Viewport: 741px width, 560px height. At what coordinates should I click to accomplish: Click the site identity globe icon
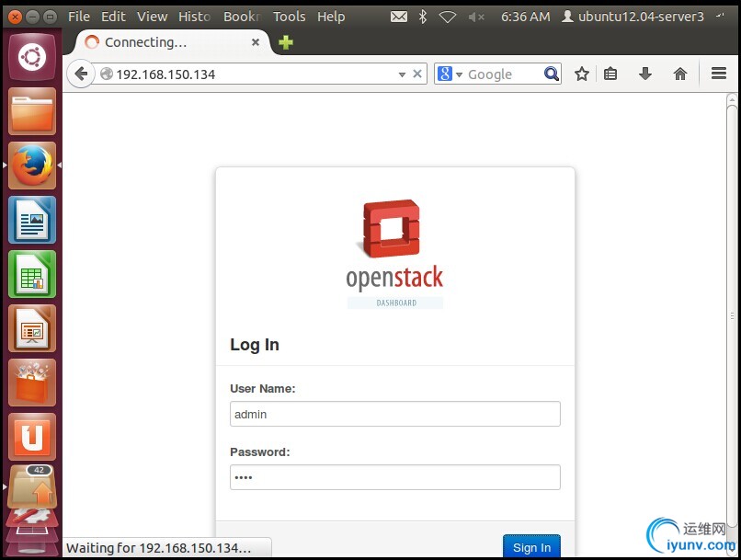coord(107,74)
